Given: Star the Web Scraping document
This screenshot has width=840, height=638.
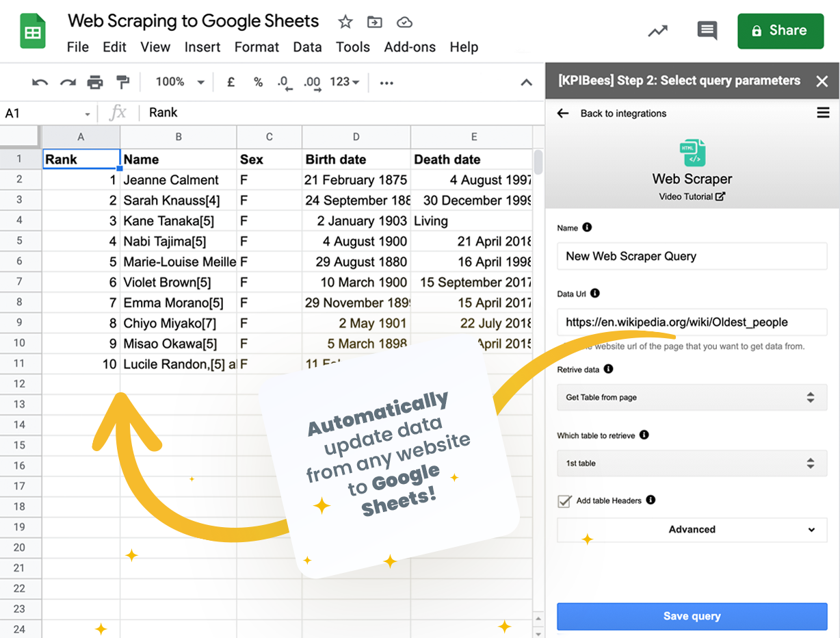Looking at the screenshot, I should pyautogui.click(x=345, y=22).
